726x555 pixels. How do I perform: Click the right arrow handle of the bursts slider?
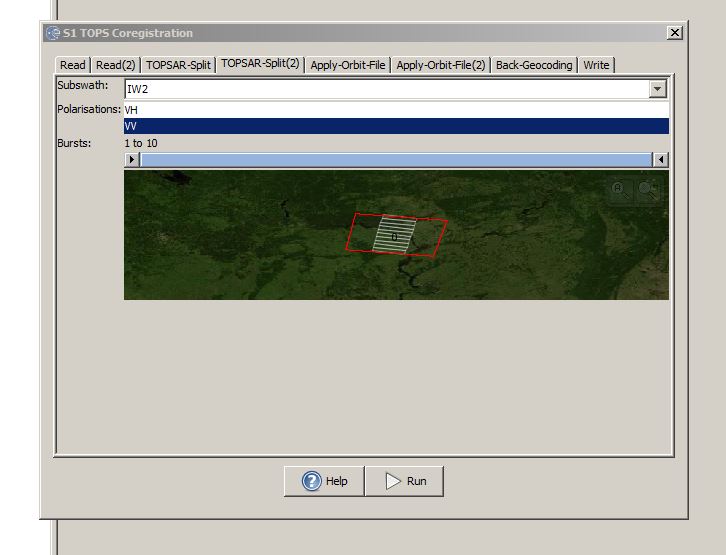click(661, 159)
